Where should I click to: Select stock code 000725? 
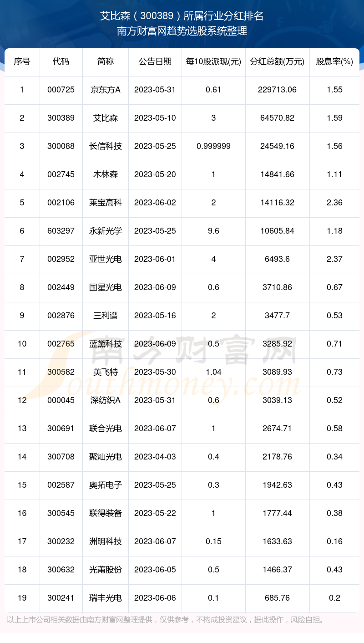click(x=61, y=90)
